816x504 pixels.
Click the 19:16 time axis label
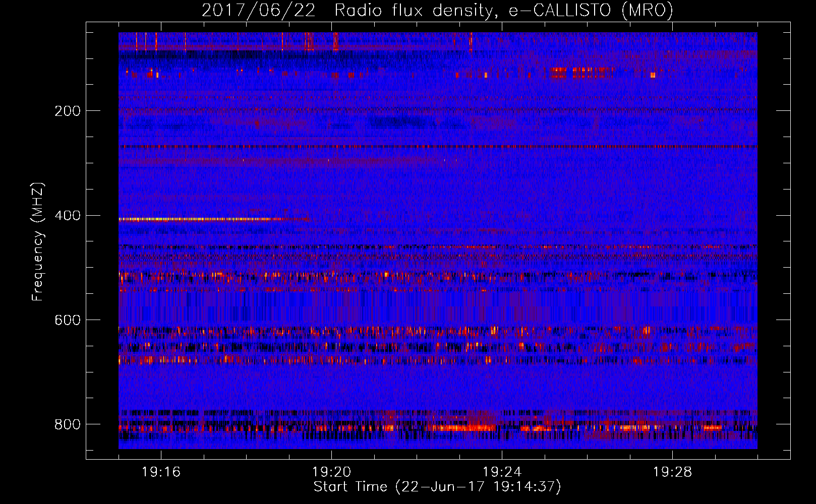coord(161,472)
